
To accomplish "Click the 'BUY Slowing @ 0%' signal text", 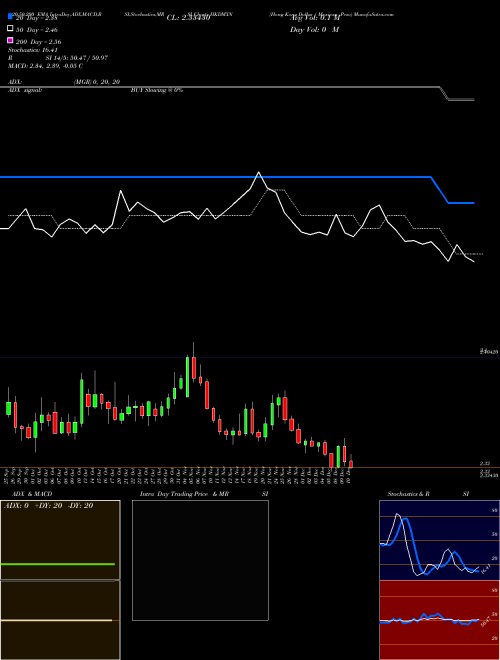I will tap(157, 90).
